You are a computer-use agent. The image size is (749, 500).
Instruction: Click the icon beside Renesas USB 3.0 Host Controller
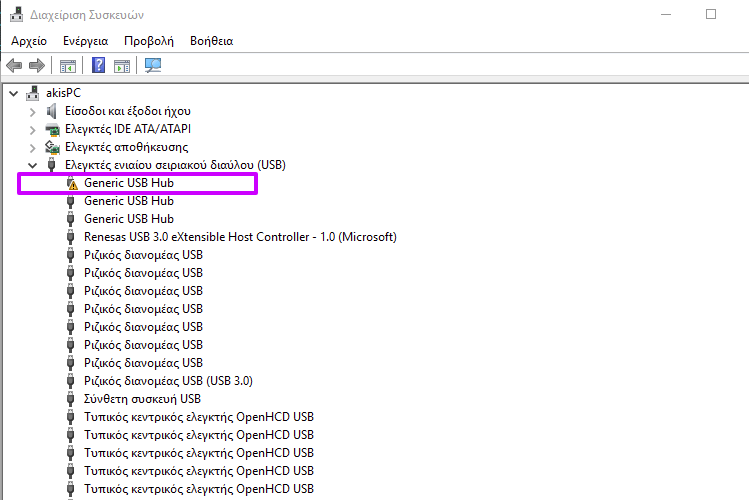click(x=71, y=237)
